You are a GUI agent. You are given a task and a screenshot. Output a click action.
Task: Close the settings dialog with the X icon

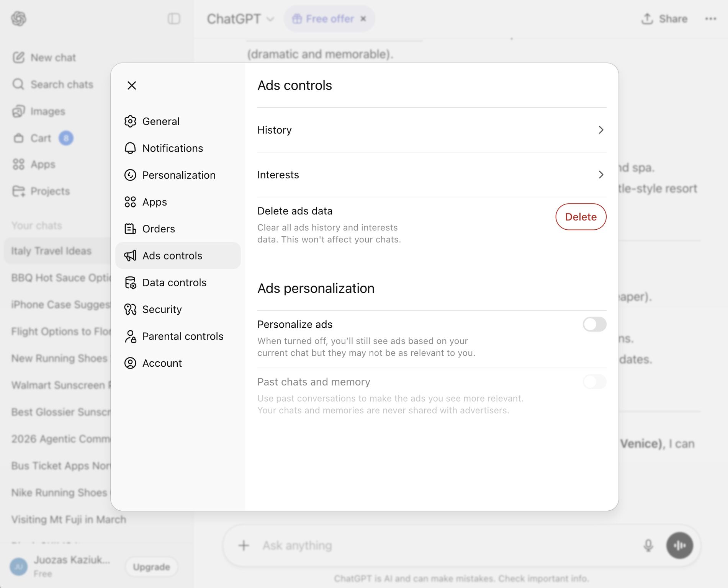tap(132, 85)
